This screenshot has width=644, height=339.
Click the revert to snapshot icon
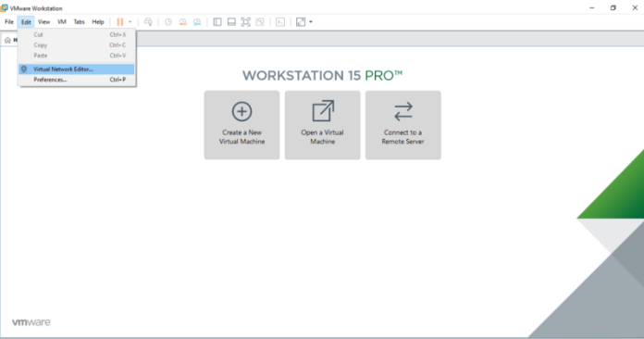(x=183, y=22)
